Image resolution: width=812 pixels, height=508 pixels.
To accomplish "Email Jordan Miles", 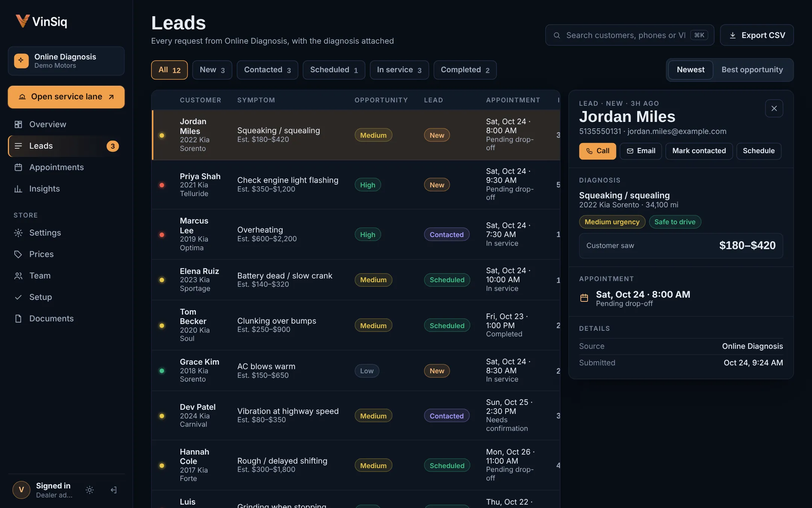I will pos(641,151).
